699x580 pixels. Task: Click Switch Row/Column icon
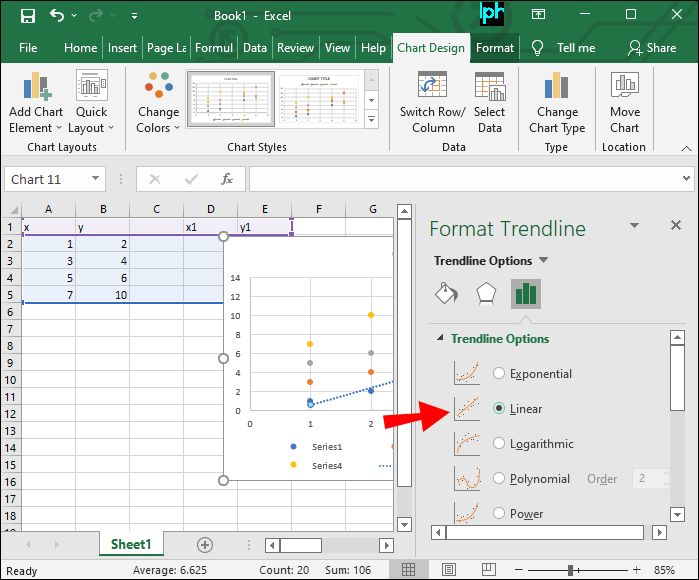tap(432, 87)
